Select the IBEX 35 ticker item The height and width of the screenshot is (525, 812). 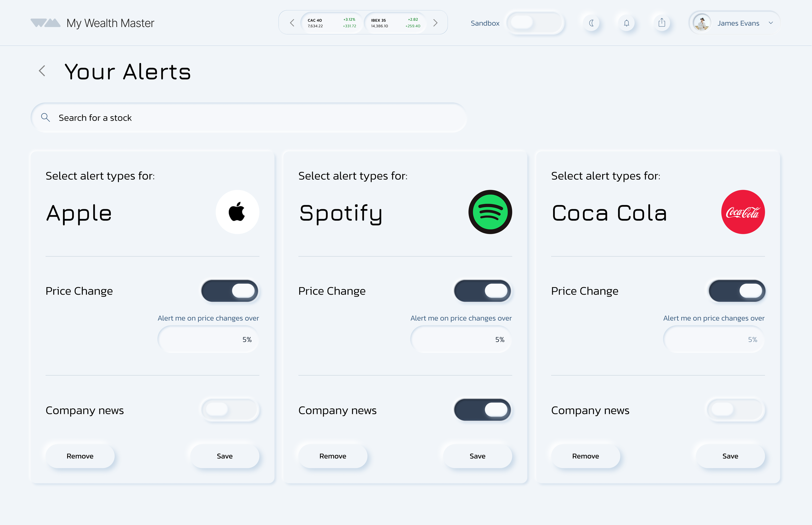pos(395,23)
